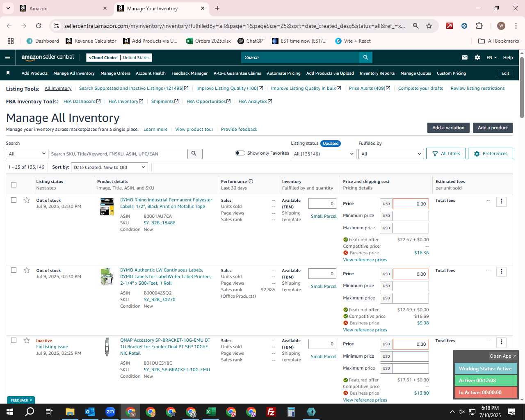525x420 pixels.
Task: Toggle Show only Favorites switch
Action: coord(240,153)
